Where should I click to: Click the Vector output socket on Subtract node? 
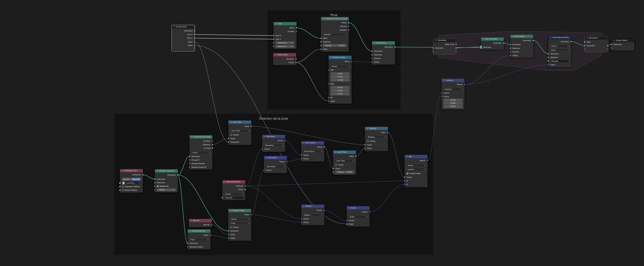point(465,84)
